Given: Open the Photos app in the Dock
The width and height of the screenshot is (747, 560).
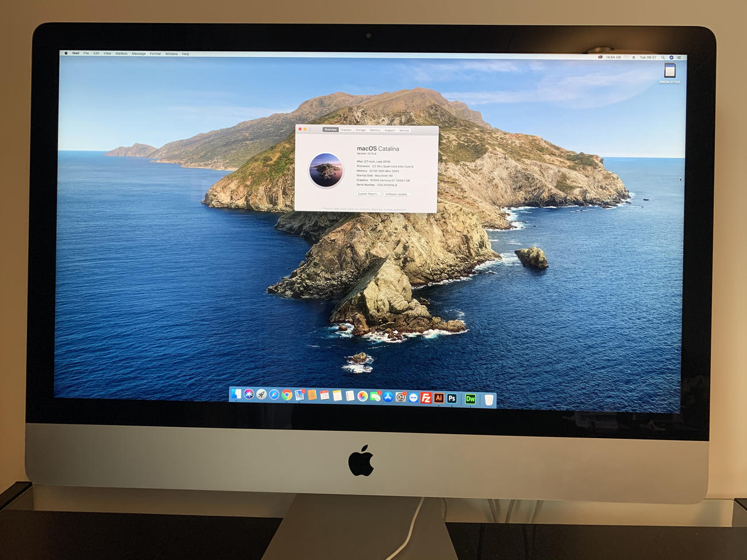Looking at the screenshot, I should [x=363, y=396].
